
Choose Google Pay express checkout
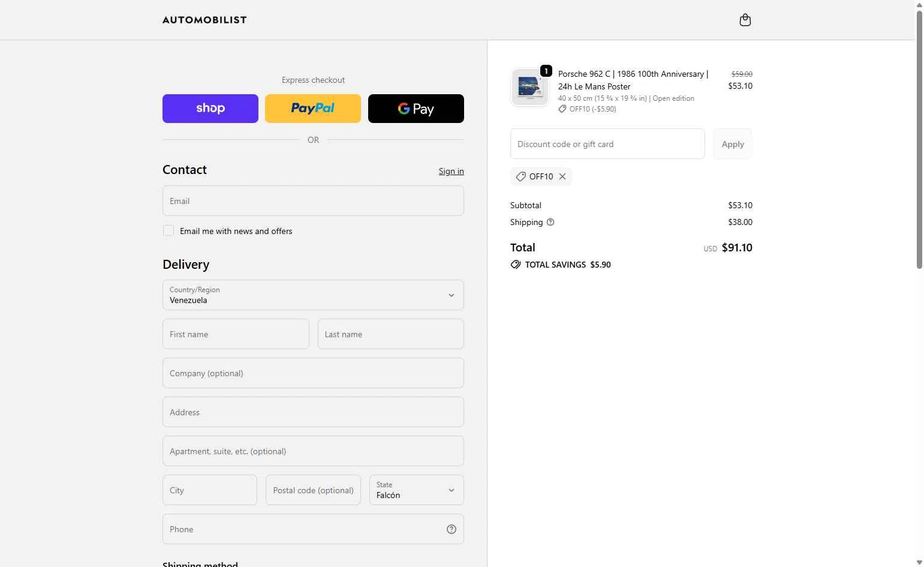pyautogui.click(x=416, y=109)
